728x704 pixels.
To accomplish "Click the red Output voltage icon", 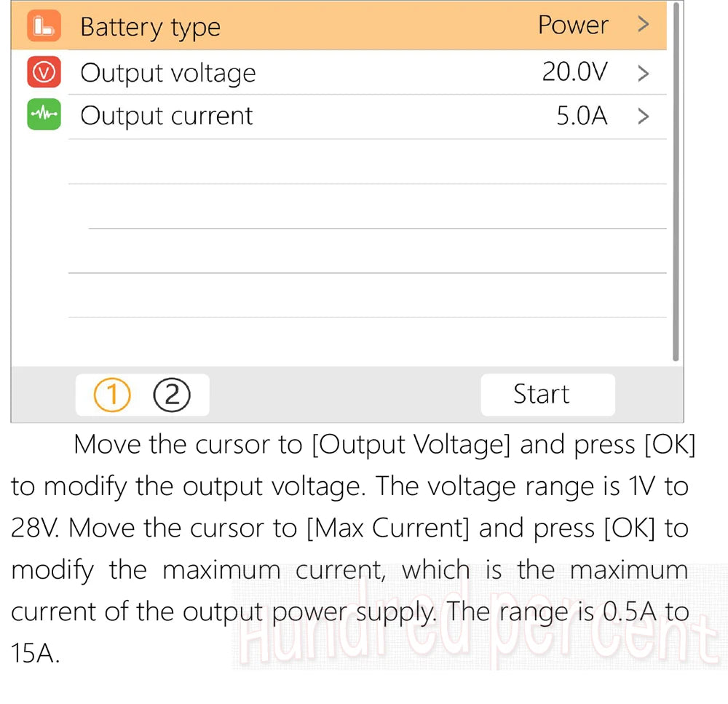I will tap(44, 72).
